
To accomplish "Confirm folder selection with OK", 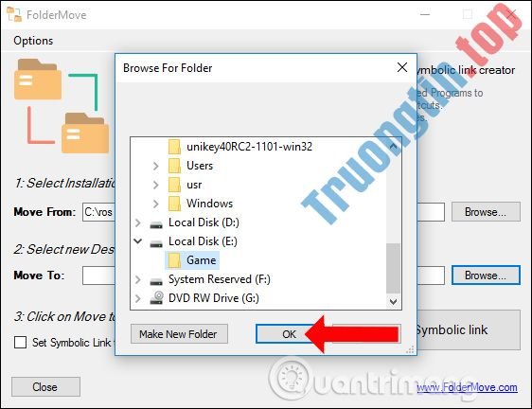I will click(289, 334).
